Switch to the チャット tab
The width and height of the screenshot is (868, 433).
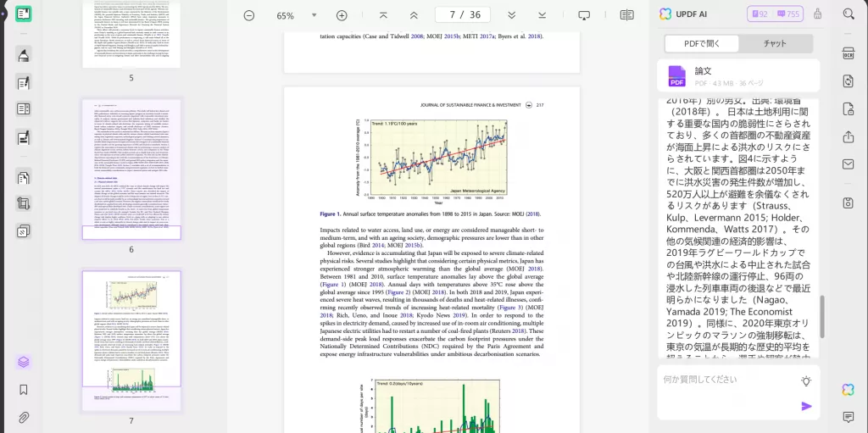pos(775,44)
